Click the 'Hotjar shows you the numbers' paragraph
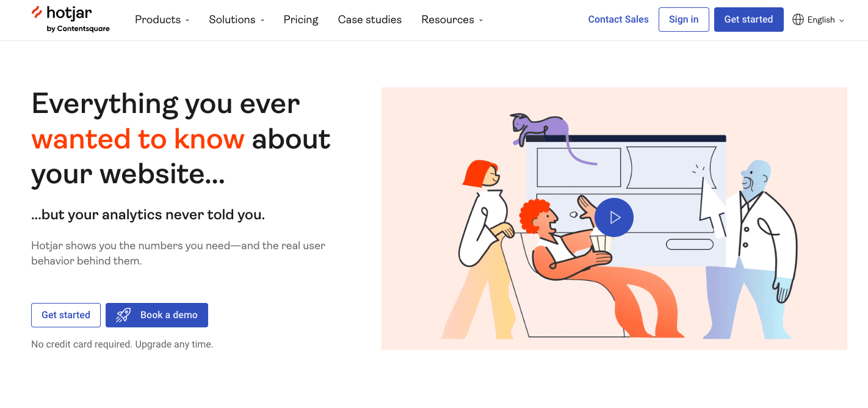The height and width of the screenshot is (408, 868). [178, 253]
